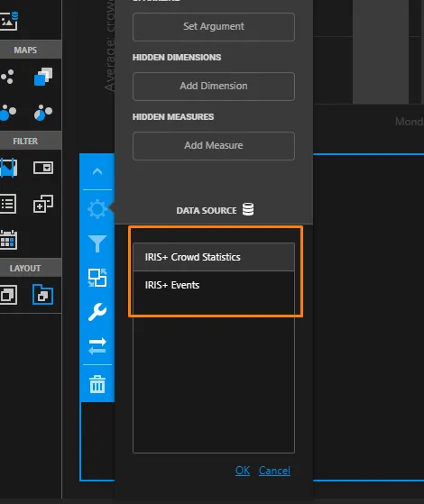Confirm with the OK link
Screen dimensions: 424x504
[x=243, y=471]
